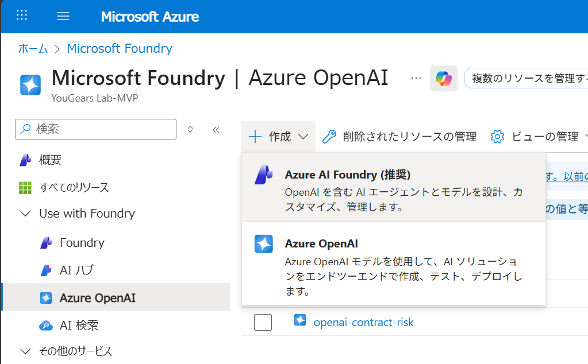Open 概要 in the sidebar
Screen dimensions: 588x364
50,160
